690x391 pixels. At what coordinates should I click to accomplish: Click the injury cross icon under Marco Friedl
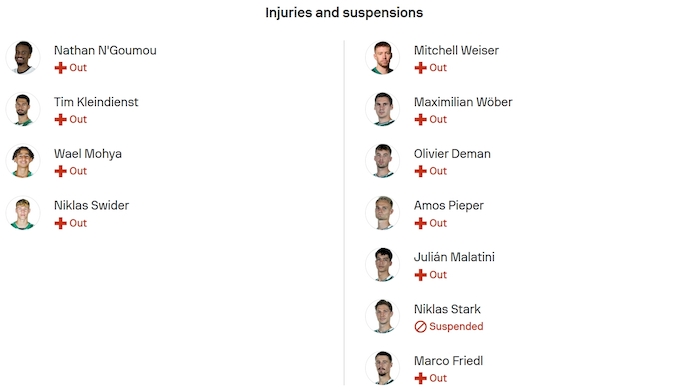point(420,378)
